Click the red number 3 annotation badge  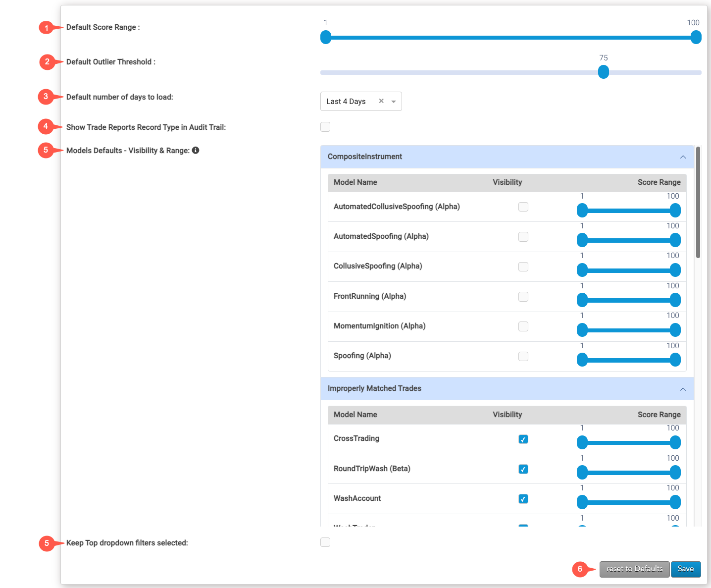click(x=46, y=97)
